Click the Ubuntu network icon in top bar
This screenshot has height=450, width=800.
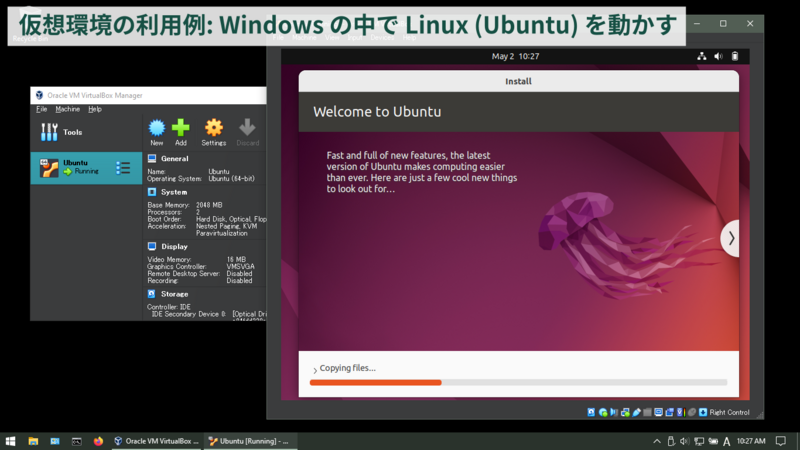tap(702, 56)
